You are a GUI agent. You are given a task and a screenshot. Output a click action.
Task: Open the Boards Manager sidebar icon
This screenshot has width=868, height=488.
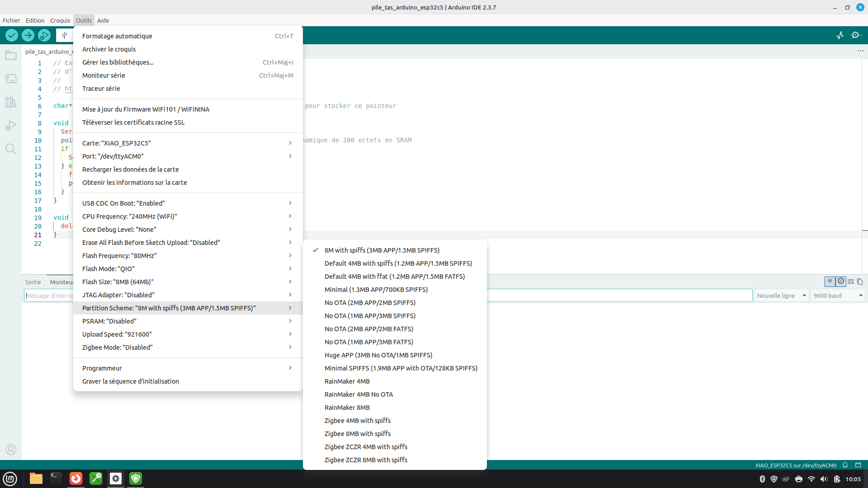pyautogui.click(x=11, y=79)
